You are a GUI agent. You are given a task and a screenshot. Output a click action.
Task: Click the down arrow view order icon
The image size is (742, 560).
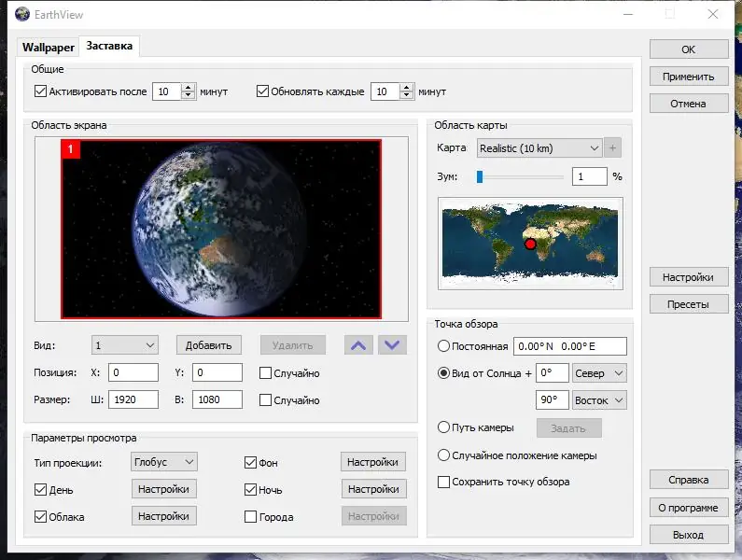392,345
